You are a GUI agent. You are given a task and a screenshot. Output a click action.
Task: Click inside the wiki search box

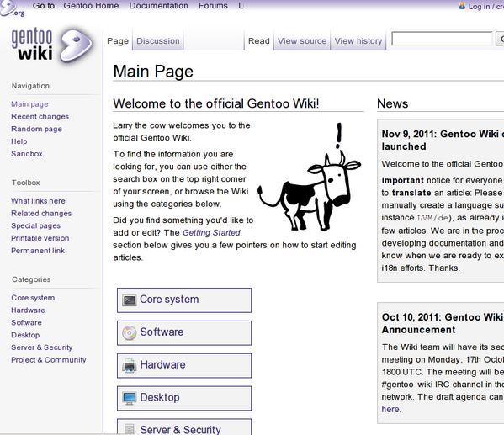[442, 39]
